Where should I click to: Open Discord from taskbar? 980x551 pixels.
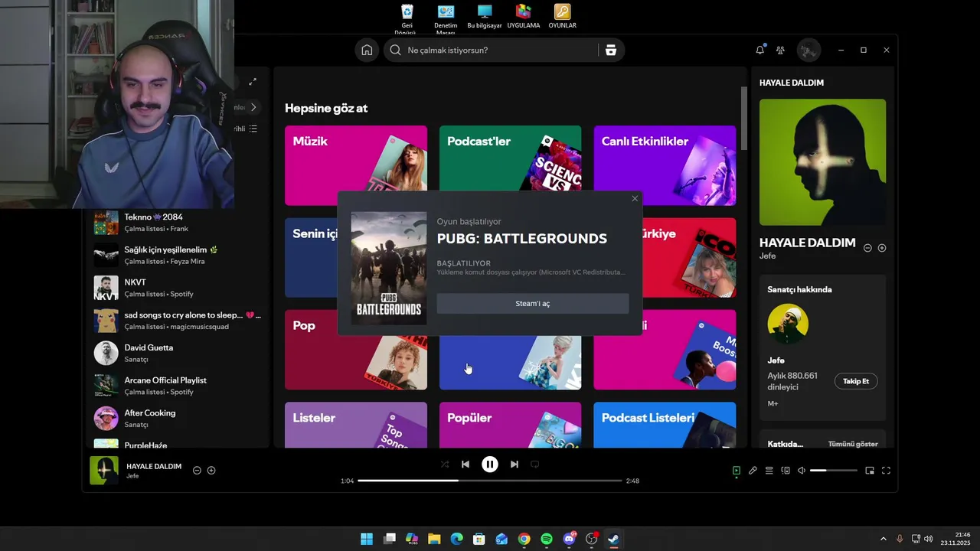569,539
